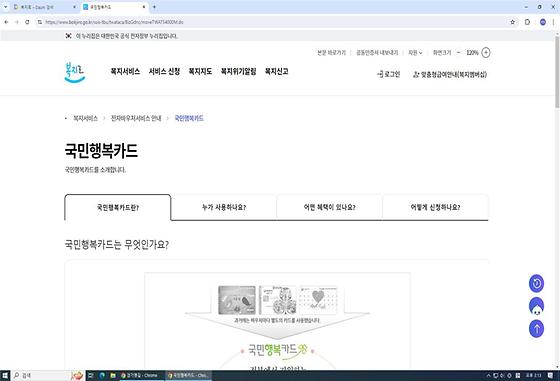Open the 서비스 신청 main menu
This screenshot has height=381, width=560.
coord(164,71)
